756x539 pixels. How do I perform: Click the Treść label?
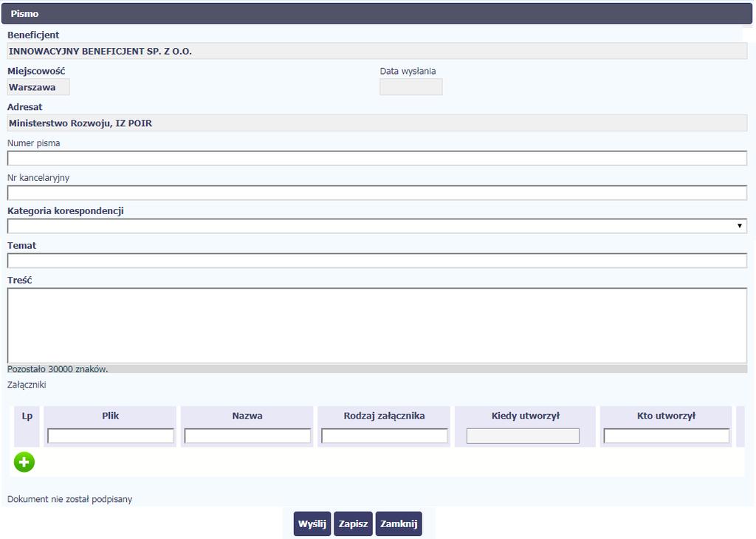(20, 280)
